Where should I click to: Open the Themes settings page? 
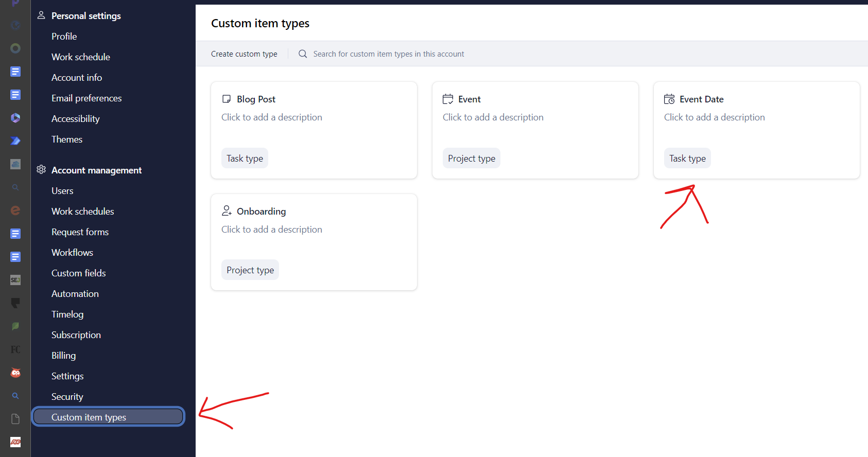(x=67, y=139)
